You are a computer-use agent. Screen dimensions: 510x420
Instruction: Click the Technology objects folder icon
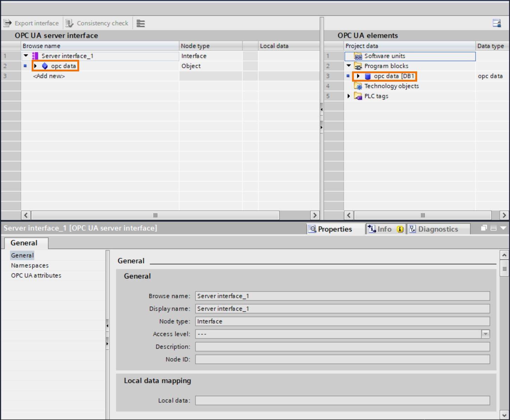[x=358, y=86]
